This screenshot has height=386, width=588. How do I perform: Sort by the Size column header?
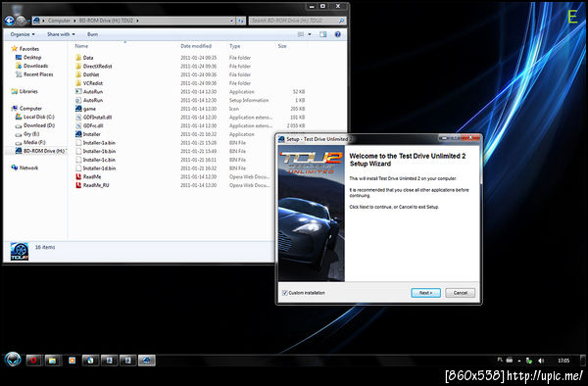[x=282, y=46]
